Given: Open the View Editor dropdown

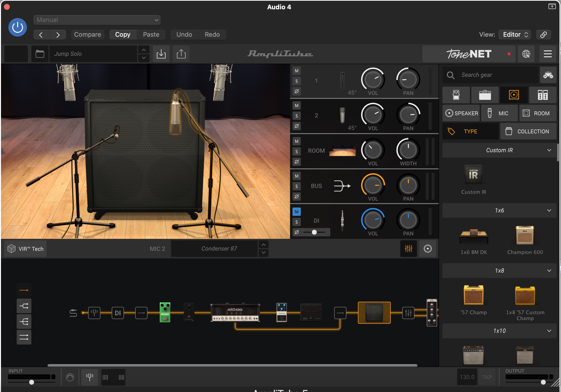Looking at the screenshot, I should tap(515, 35).
